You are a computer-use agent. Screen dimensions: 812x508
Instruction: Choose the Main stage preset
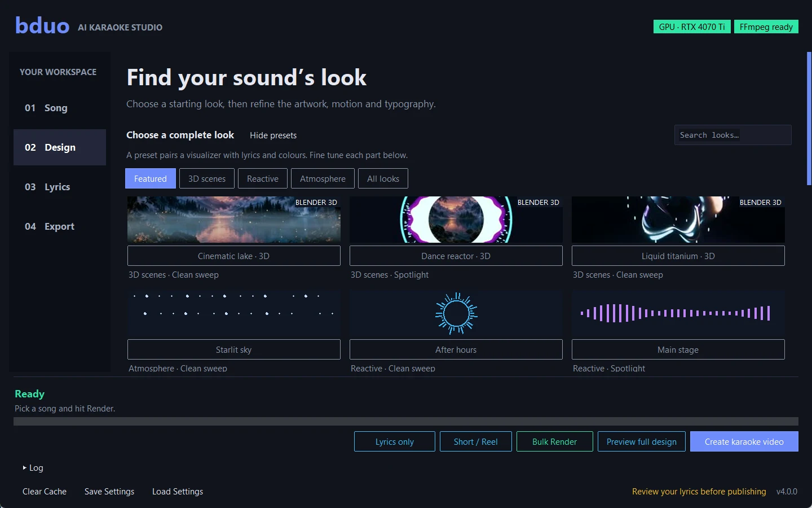point(678,349)
